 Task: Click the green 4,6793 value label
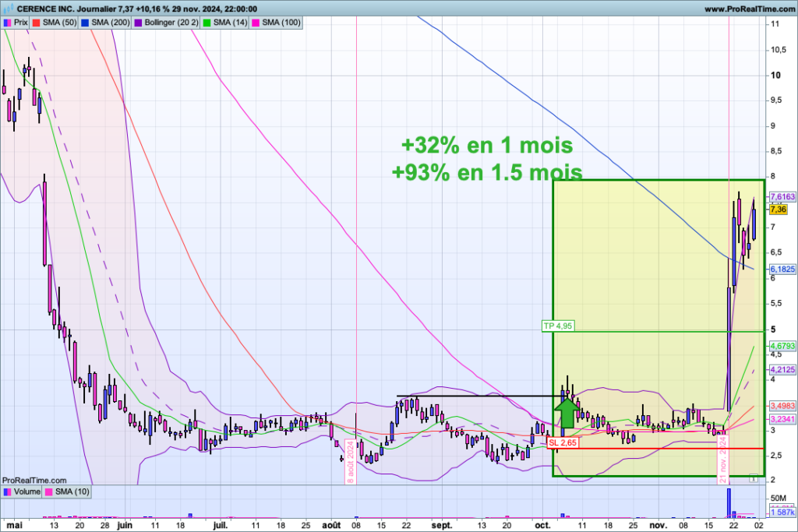tap(782, 346)
